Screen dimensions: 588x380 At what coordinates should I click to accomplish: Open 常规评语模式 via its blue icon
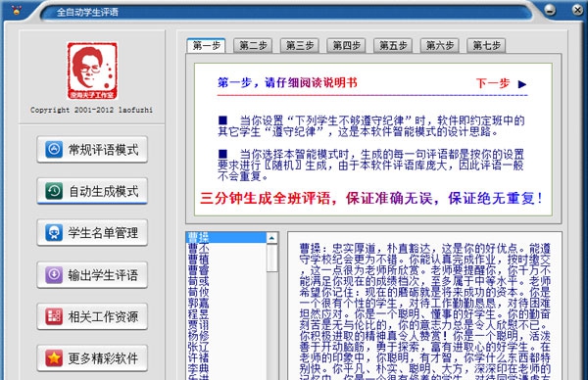54,149
